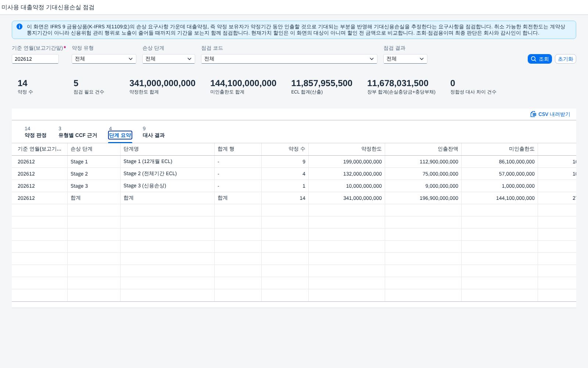This screenshot has height=368, width=588.
Task: Click the 인출잔액 column header
Action: [423, 149]
